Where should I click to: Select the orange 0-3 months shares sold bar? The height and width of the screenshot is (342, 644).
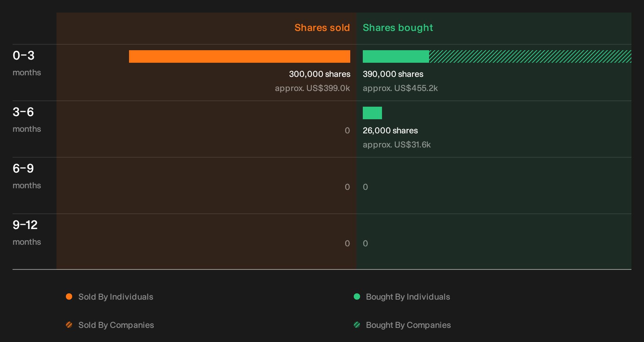click(240, 56)
